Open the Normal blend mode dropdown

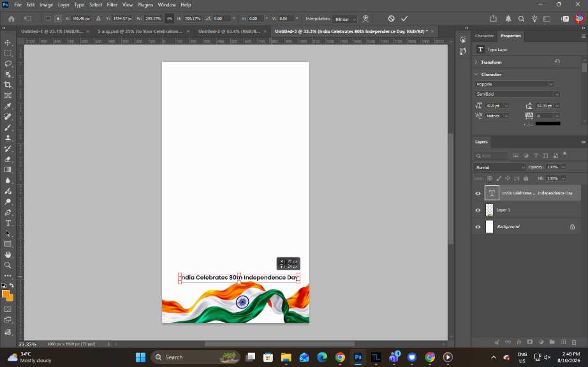coord(499,167)
